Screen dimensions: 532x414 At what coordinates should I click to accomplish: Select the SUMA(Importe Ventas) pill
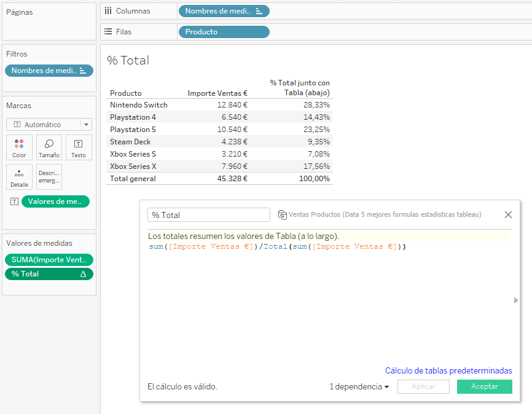[x=49, y=260]
